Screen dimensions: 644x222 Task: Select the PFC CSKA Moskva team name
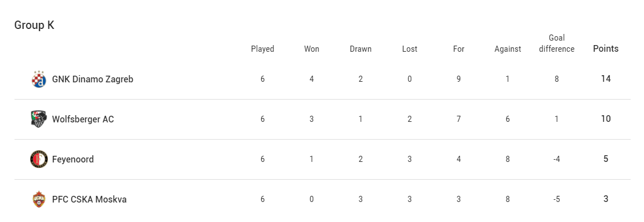tap(89, 199)
